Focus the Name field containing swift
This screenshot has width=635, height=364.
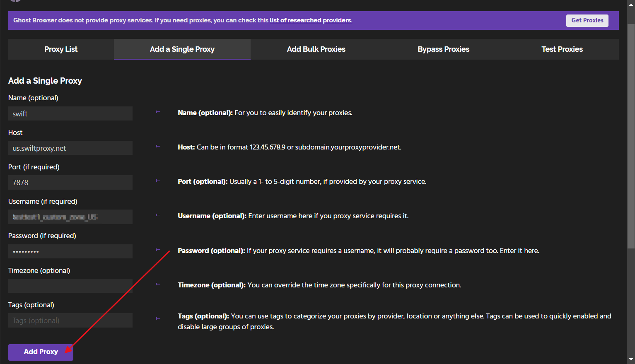coord(70,113)
